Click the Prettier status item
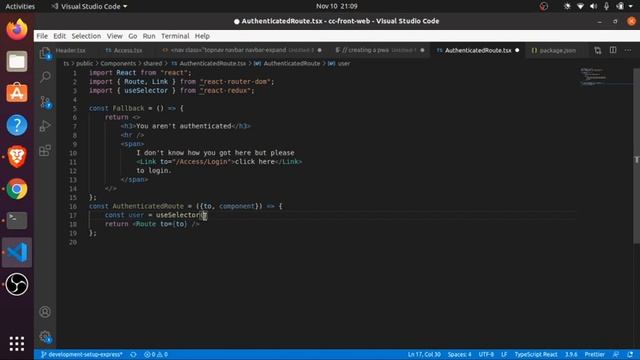This screenshot has width=640, height=360. click(595, 354)
